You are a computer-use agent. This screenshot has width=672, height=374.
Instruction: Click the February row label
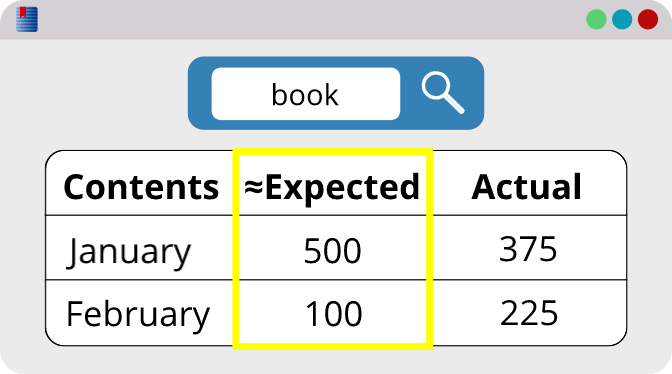click(x=138, y=315)
